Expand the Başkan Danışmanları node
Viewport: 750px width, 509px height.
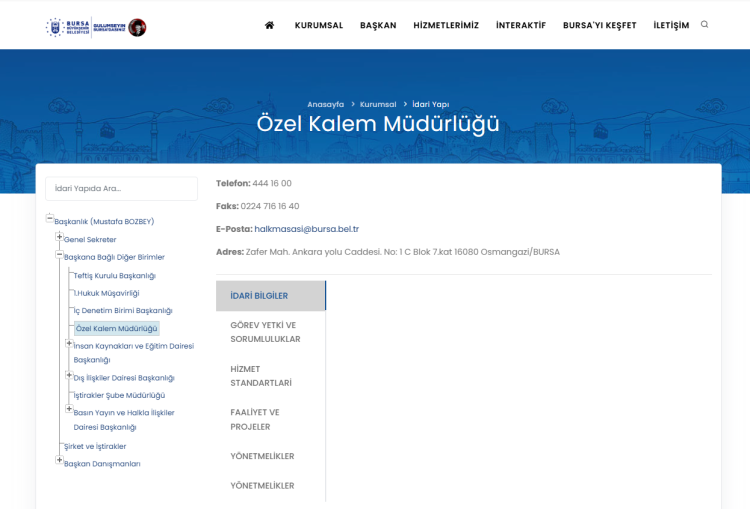coord(59,461)
